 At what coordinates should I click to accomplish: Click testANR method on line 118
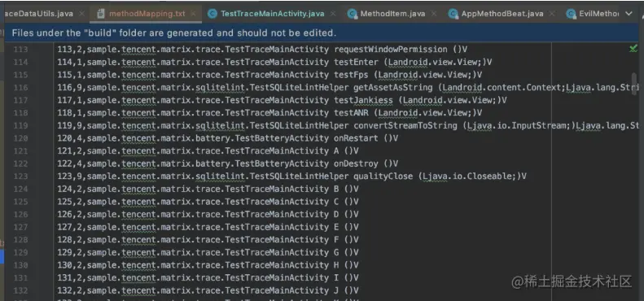point(351,113)
